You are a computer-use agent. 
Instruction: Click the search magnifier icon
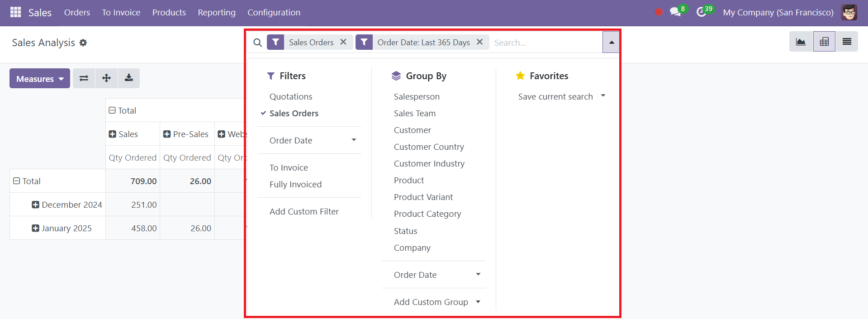pyautogui.click(x=257, y=43)
